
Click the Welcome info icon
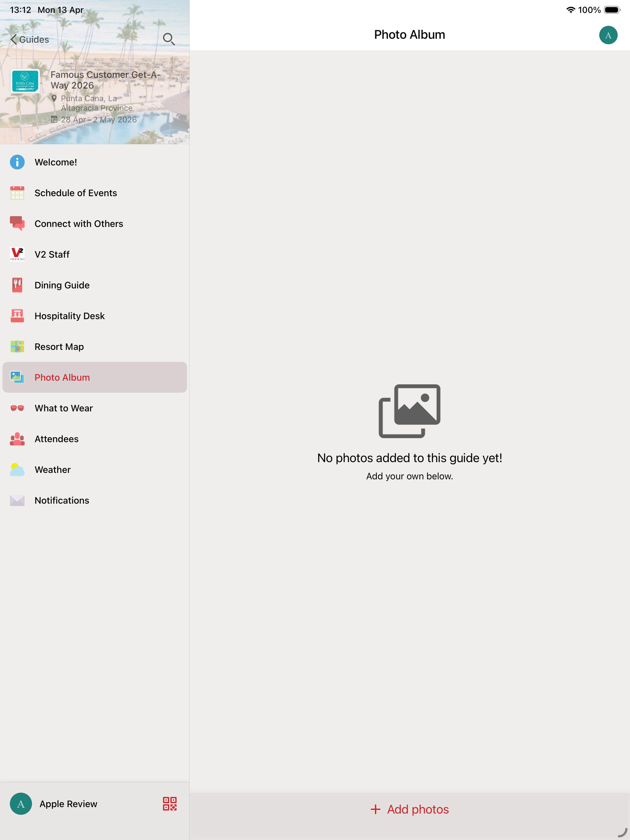tap(17, 162)
